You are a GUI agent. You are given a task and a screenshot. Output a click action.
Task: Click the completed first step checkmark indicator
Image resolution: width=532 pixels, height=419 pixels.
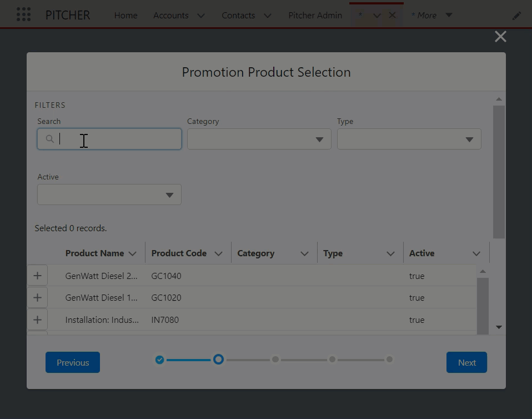click(x=159, y=360)
